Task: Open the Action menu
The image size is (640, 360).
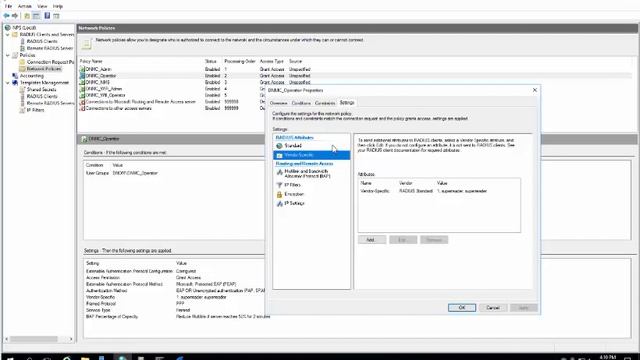Action: point(24,6)
